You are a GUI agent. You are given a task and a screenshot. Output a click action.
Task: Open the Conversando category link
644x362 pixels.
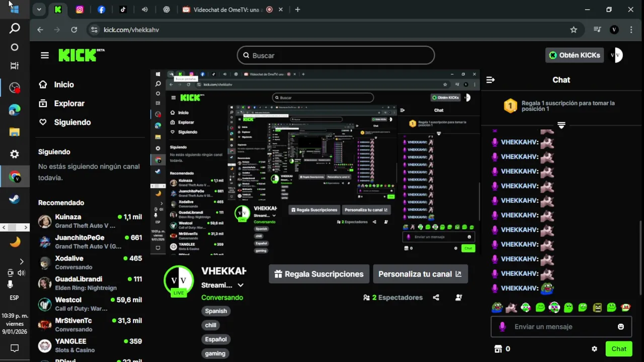point(222,298)
